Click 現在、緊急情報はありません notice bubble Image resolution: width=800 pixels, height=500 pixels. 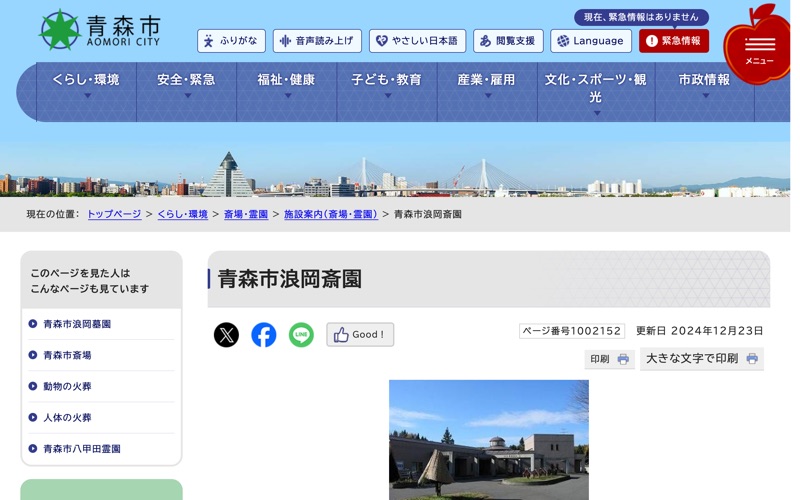click(x=641, y=17)
